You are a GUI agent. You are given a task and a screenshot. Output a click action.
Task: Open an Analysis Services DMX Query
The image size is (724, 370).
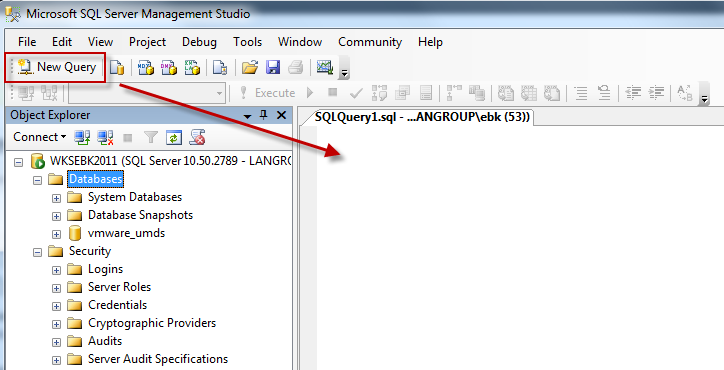pyautogui.click(x=169, y=67)
